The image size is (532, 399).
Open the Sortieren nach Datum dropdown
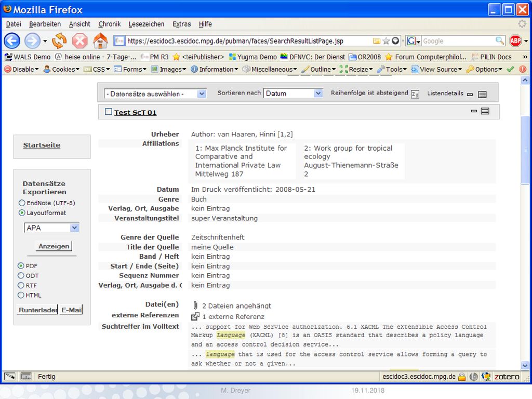pyautogui.click(x=293, y=94)
